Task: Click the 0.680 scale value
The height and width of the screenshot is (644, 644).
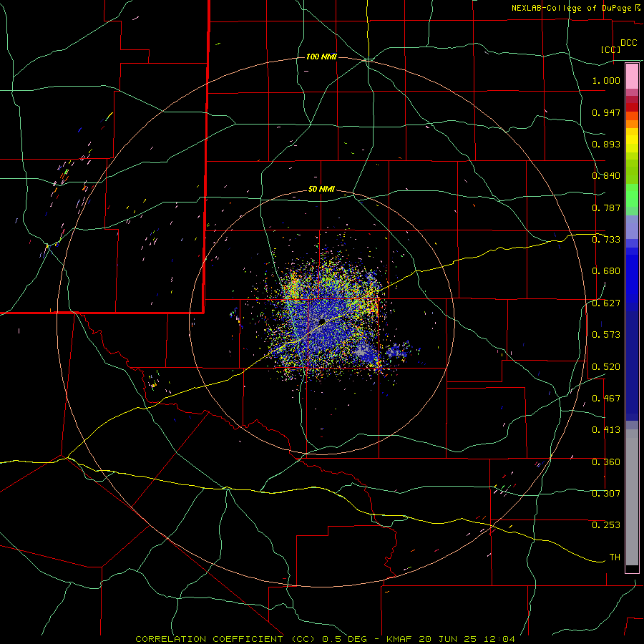Action: pos(606,271)
